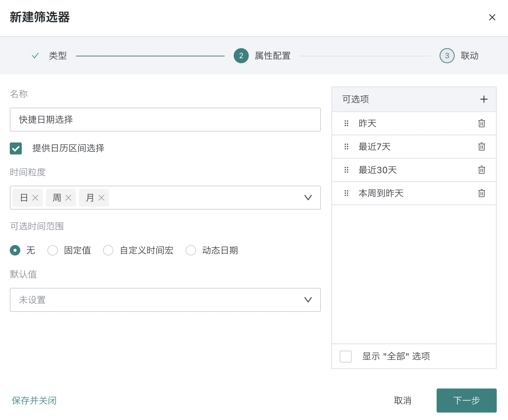
Task: Click the step 3 circle for 联动
Action: coord(447,56)
